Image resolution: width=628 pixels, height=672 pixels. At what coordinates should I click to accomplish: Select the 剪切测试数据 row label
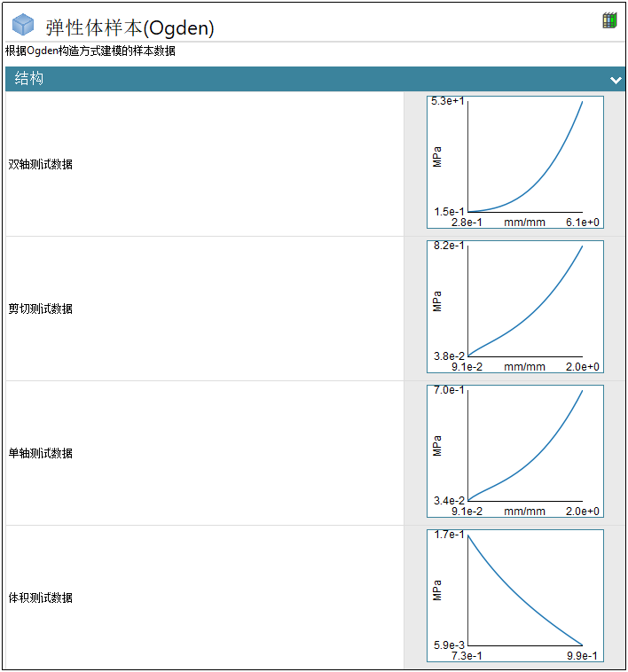41,309
